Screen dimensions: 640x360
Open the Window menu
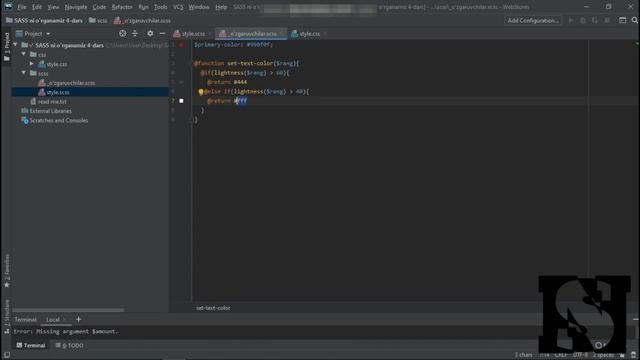199,7
